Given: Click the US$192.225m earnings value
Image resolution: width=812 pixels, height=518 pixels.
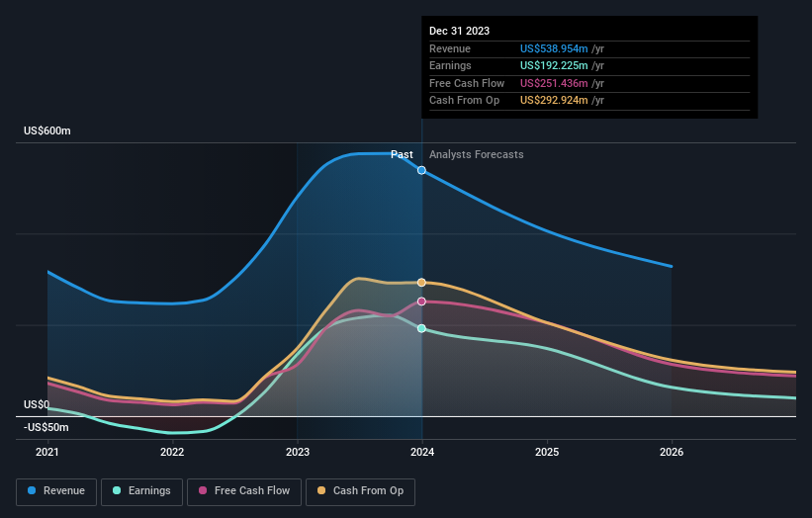Looking at the screenshot, I should pyautogui.click(x=554, y=65).
